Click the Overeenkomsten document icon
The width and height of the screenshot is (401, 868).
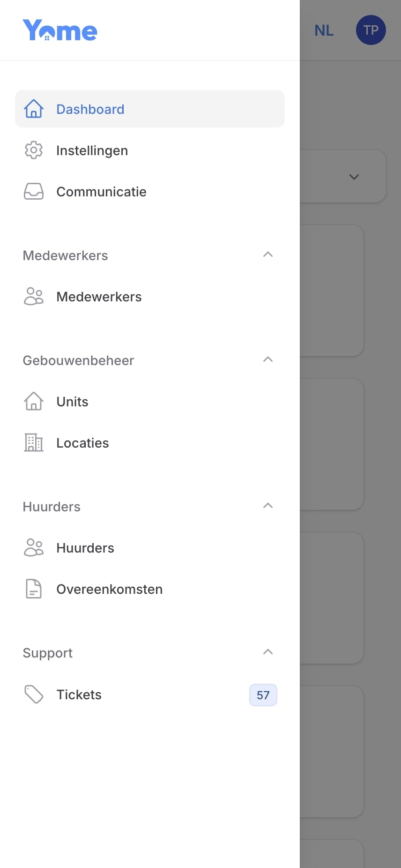[x=33, y=589]
